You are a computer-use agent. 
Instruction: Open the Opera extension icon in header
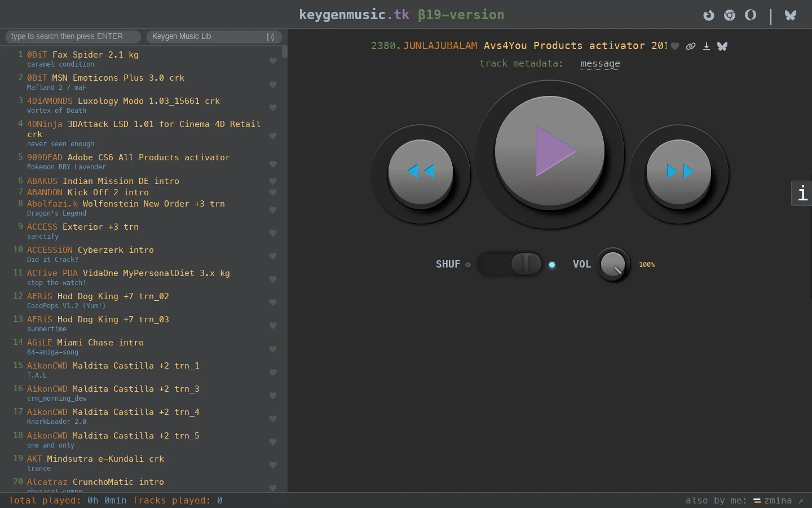[751, 15]
